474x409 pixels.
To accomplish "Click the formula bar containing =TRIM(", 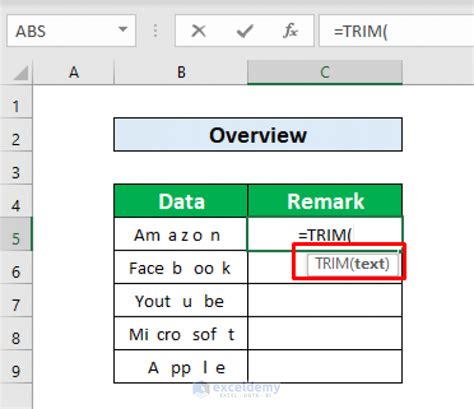I will [396, 31].
